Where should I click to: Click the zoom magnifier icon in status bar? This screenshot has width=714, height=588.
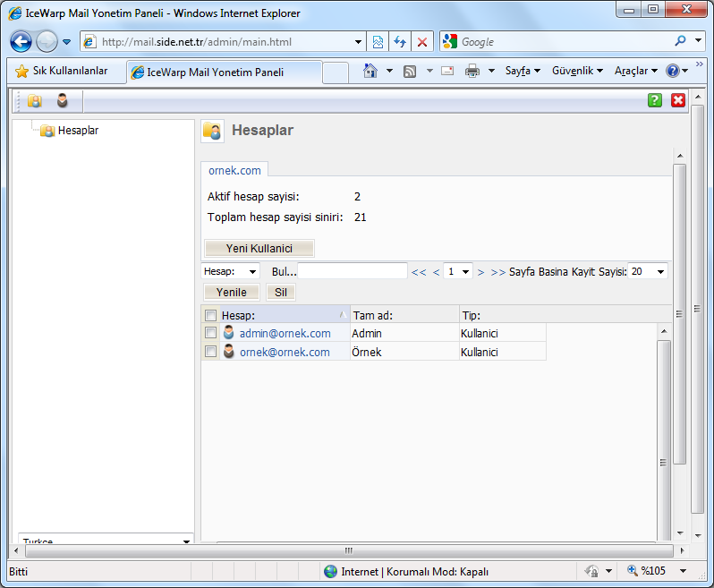[633, 571]
